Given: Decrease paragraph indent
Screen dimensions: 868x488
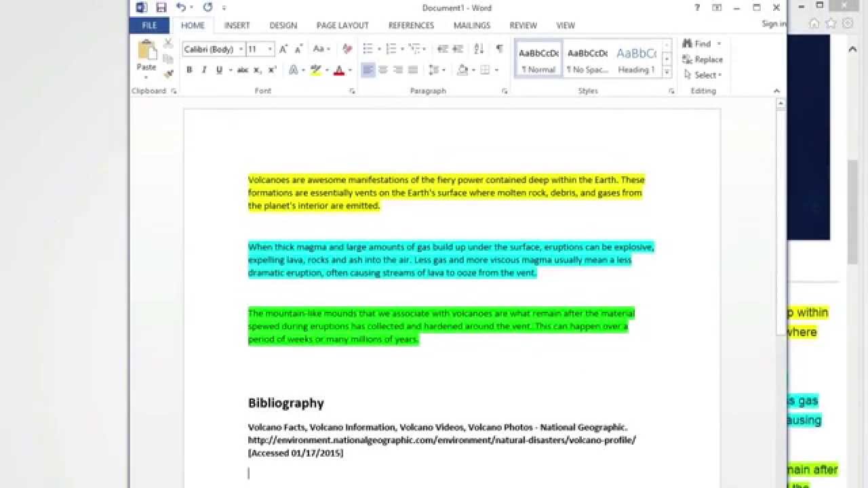Looking at the screenshot, I should pos(443,49).
